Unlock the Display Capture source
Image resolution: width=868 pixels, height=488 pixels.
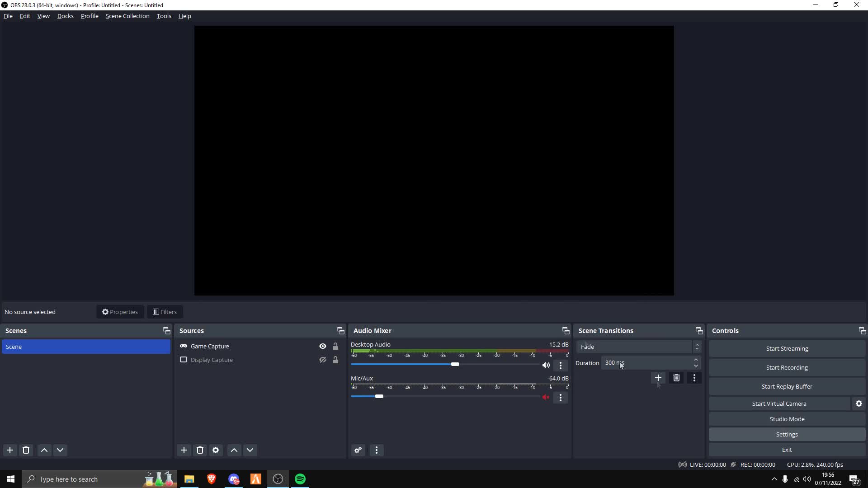tap(335, 360)
